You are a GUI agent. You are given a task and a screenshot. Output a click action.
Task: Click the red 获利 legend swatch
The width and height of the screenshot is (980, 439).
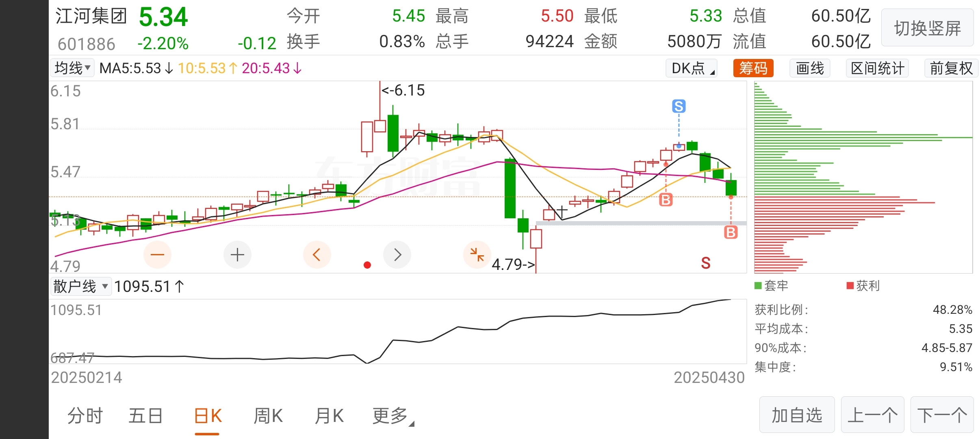click(x=850, y=286)
